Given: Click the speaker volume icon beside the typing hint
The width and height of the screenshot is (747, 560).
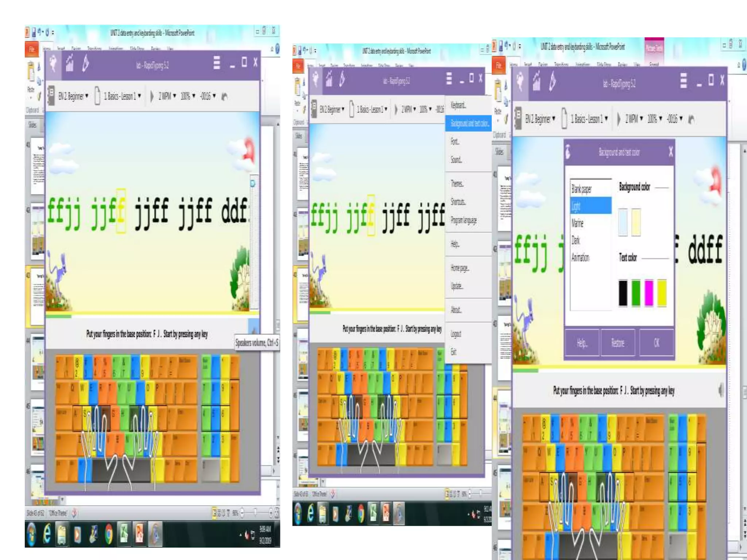Looking at the screenshot, I should pyautogui.click(x=721, y=390).
